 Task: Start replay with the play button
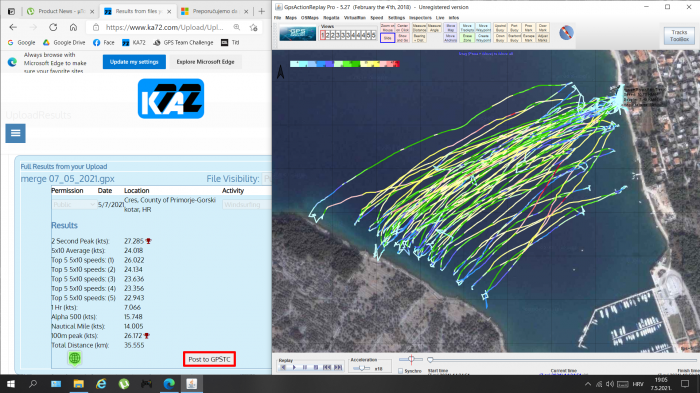(294, 367)
